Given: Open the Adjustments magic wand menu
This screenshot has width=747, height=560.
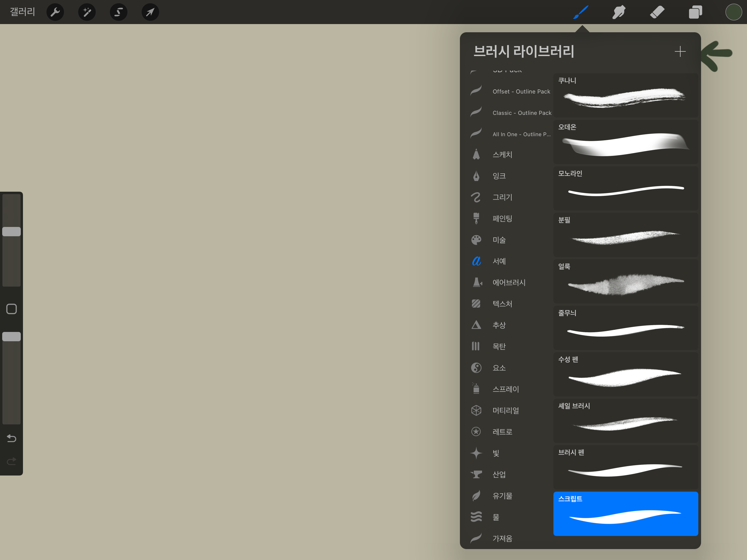Looking at the screenshot, I should tap(87, 12).
